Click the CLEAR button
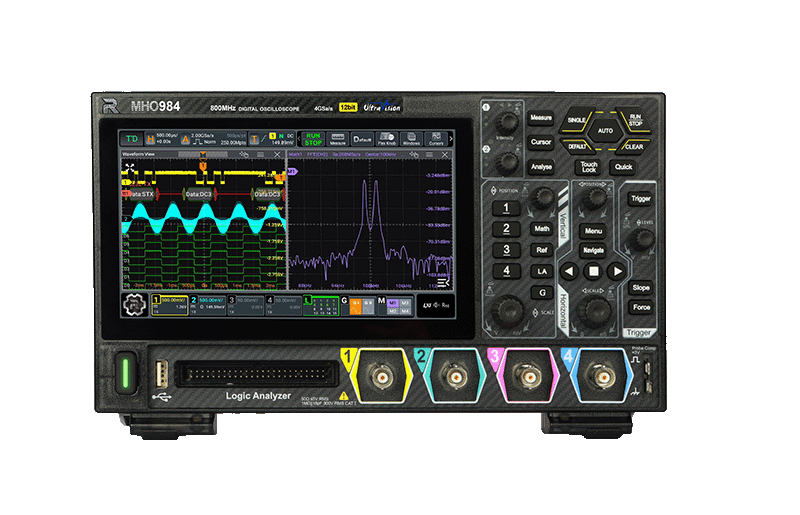The image size is (800, 515). pyautogui.click(x=634, y=146)
